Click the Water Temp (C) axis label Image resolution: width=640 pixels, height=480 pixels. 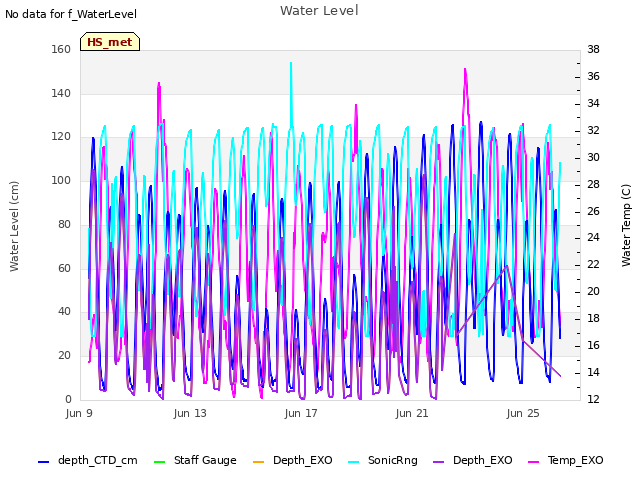click(626, 226)
